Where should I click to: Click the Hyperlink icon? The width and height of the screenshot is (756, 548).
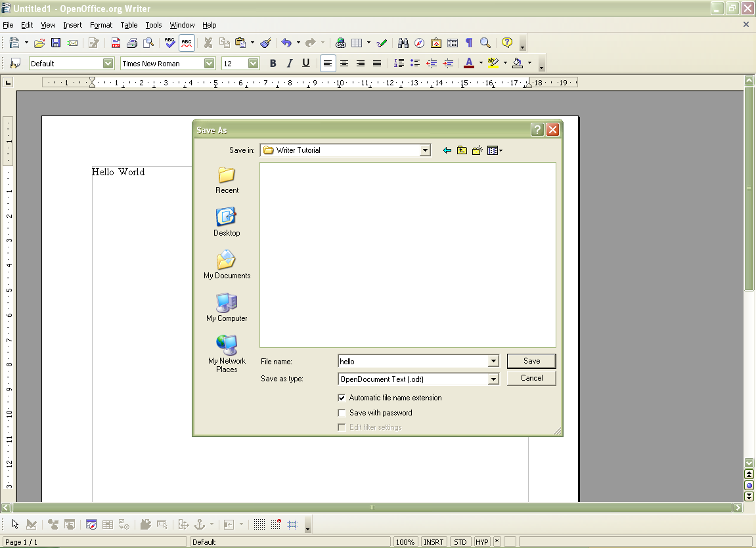tap(341, 43)
